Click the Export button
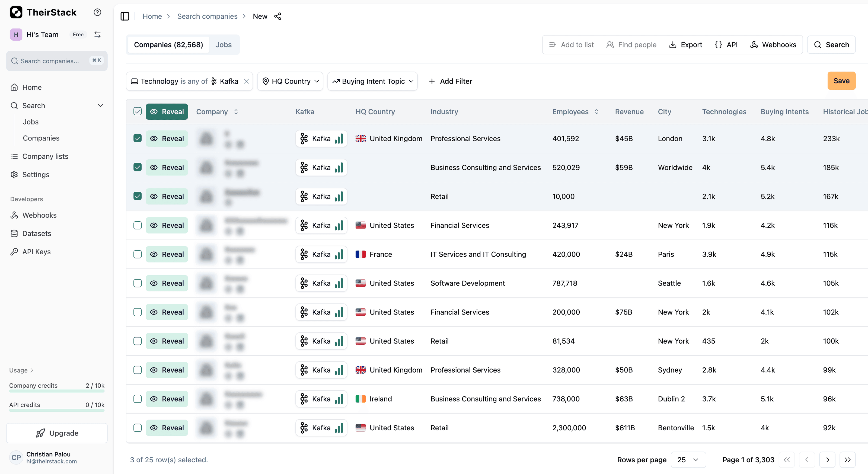The image size is (868, 474). [685, 45]
